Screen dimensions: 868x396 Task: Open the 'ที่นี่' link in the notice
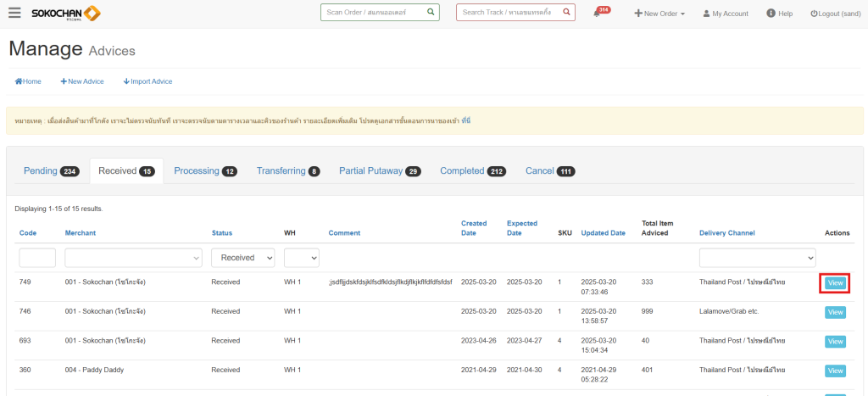pos(466,120)
